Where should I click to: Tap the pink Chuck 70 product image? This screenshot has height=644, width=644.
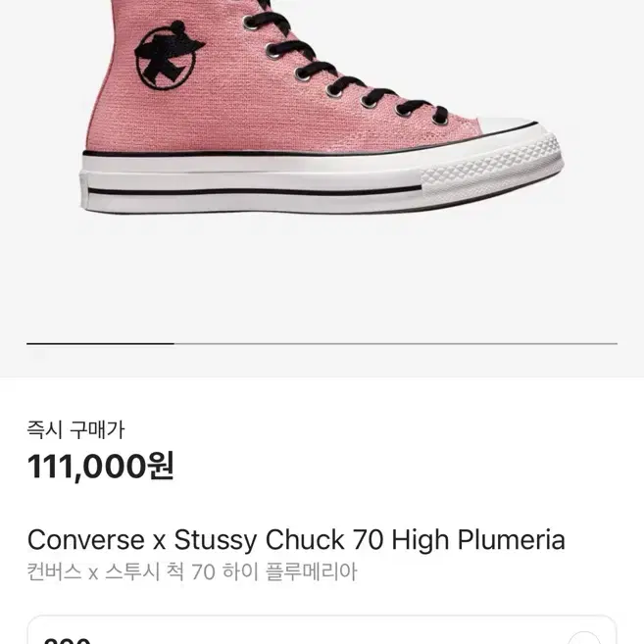[322, 108]
